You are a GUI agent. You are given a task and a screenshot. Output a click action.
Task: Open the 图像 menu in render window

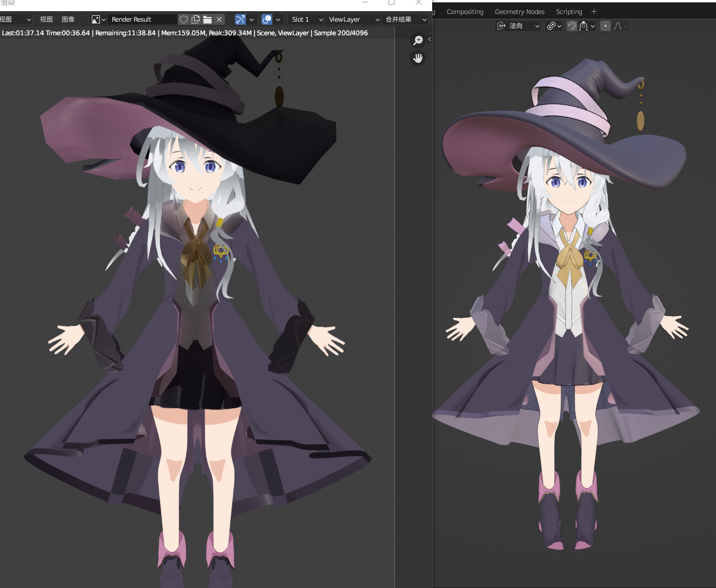(68, 19)
